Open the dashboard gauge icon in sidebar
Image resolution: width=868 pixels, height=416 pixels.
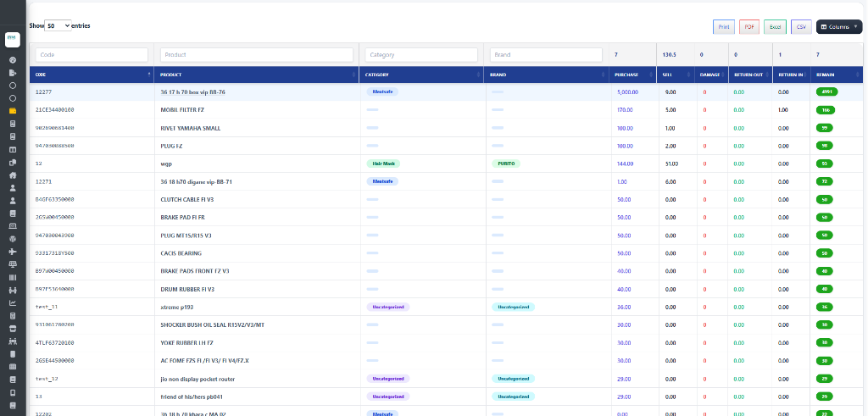click(13, 60)
